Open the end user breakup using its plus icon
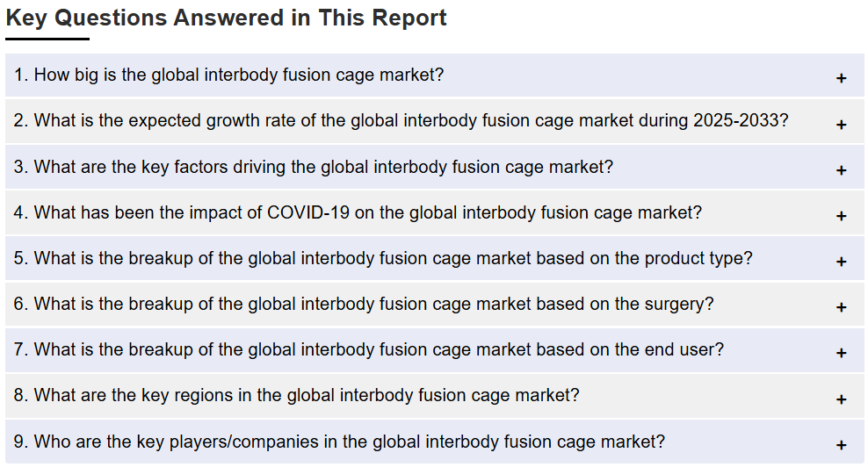The image size is (868, 467). point(841,353)
